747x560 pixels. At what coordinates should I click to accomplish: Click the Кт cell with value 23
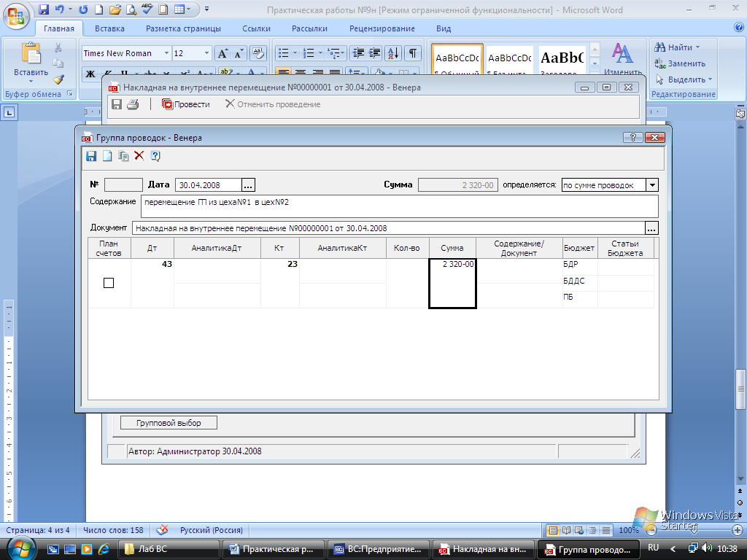(x=280, y=284)
